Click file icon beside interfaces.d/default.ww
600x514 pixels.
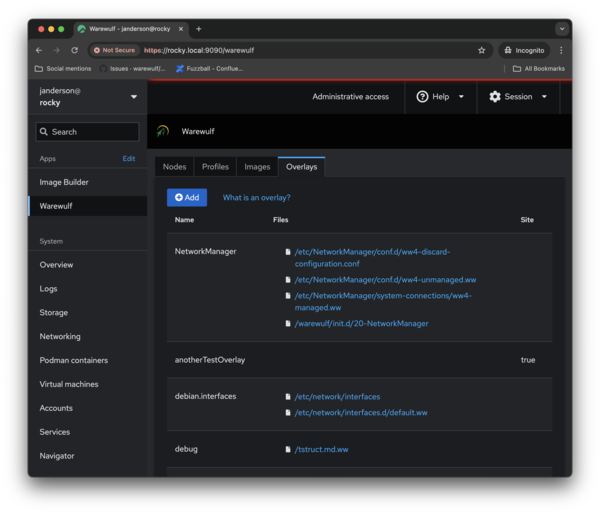(288, 413)
